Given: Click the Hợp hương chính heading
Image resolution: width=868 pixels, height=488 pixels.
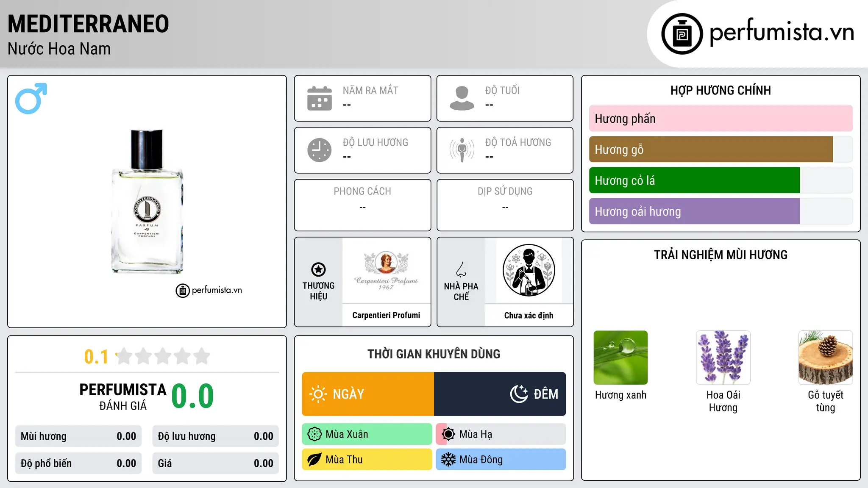Looking at the screenshot, I should (721, 90).
